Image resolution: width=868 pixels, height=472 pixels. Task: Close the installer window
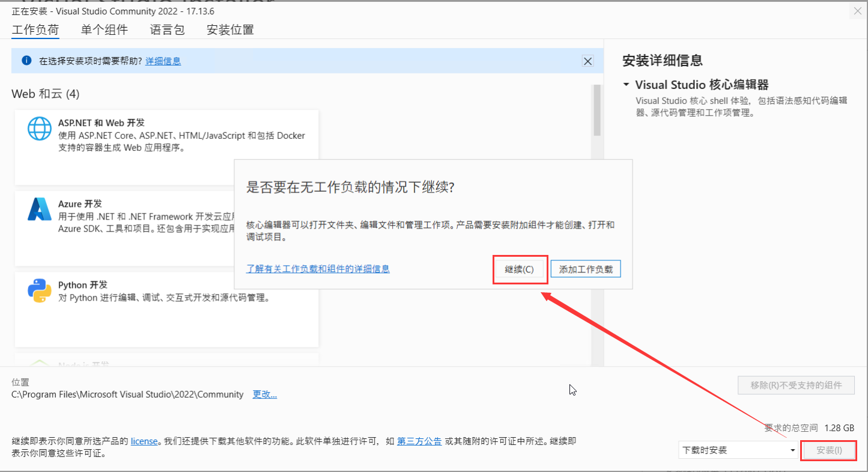(x=857, y=11)
